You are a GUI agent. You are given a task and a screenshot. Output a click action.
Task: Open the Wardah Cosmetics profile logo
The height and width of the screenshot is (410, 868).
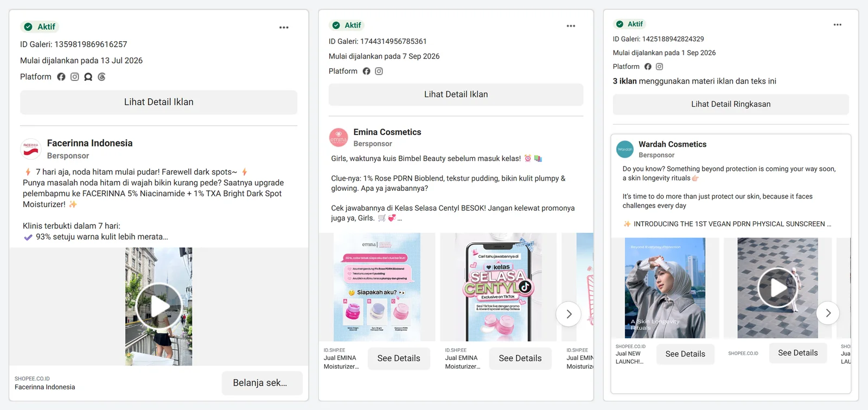point(625,149)
